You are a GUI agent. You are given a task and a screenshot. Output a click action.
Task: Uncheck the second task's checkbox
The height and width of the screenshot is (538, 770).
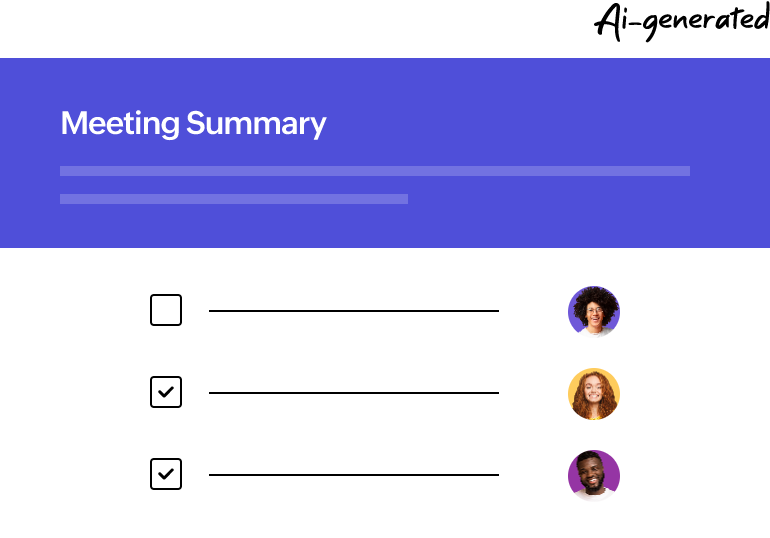click(166, 392)
